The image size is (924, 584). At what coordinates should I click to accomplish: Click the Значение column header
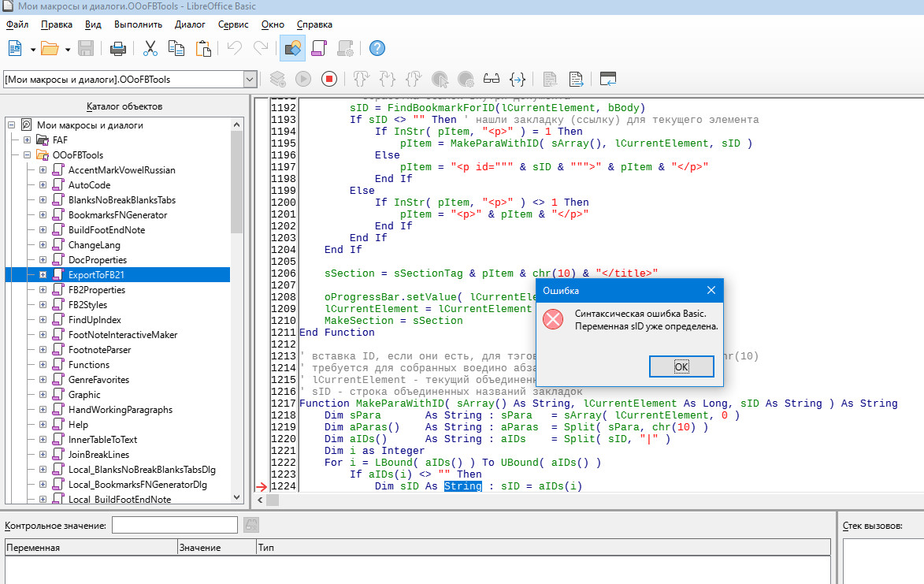(x=217, y=548)
